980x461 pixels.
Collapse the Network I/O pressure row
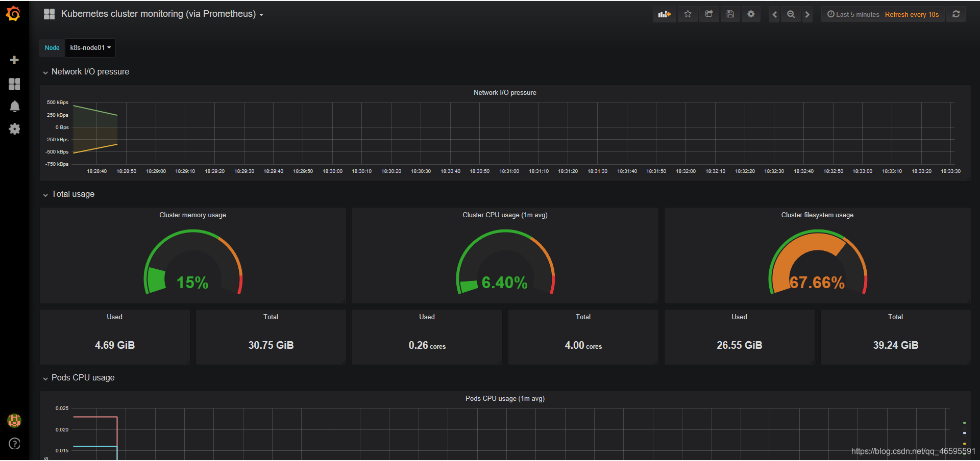(x=86, y=72)
